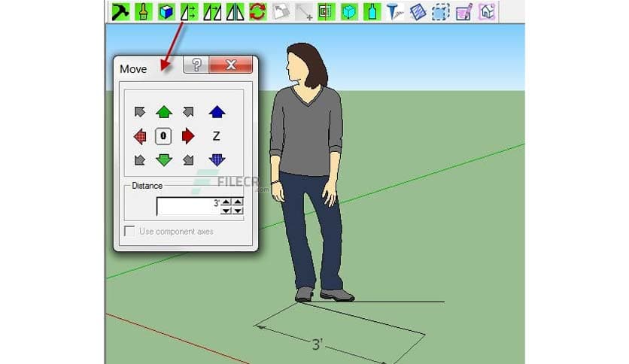The width and height of the screenshot is (629, 364).
Task: Click the two-triangles copy tool icon
Action: point(212,11)
